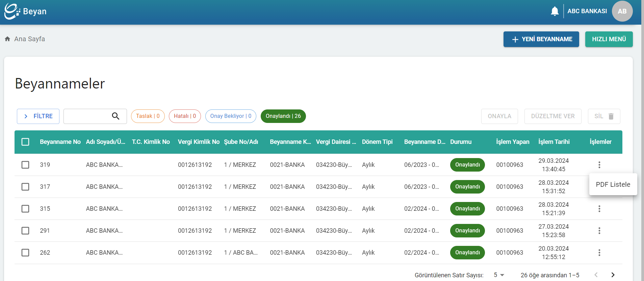The height and width of the screenshot is (281, 644).
Task: Click the home icon beside Ana Sayfa
Action: (x=7, y=39)
